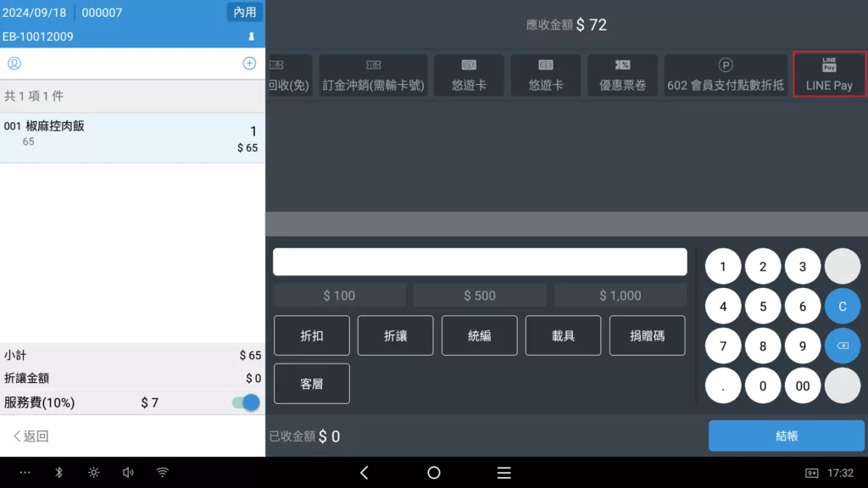Choose 602 會員支付點數折抵 payment
The height and width of the screenshot is (488, 868).
tap(726, 75)
